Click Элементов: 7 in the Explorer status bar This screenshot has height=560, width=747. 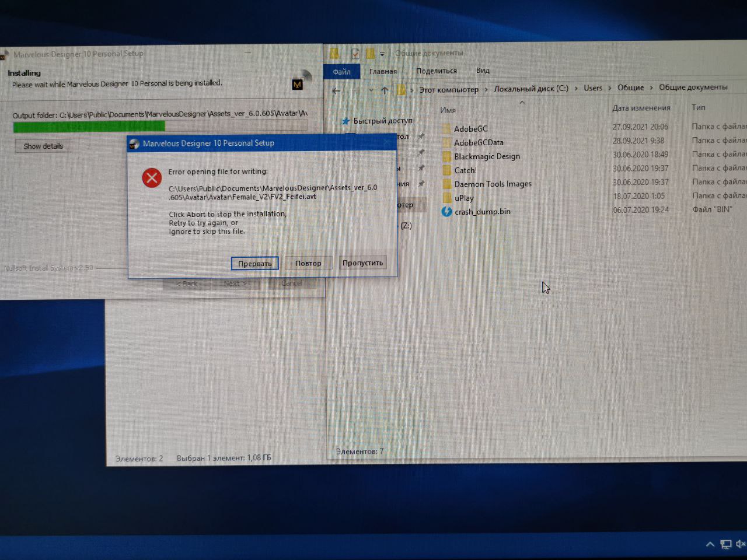(359, 452)
